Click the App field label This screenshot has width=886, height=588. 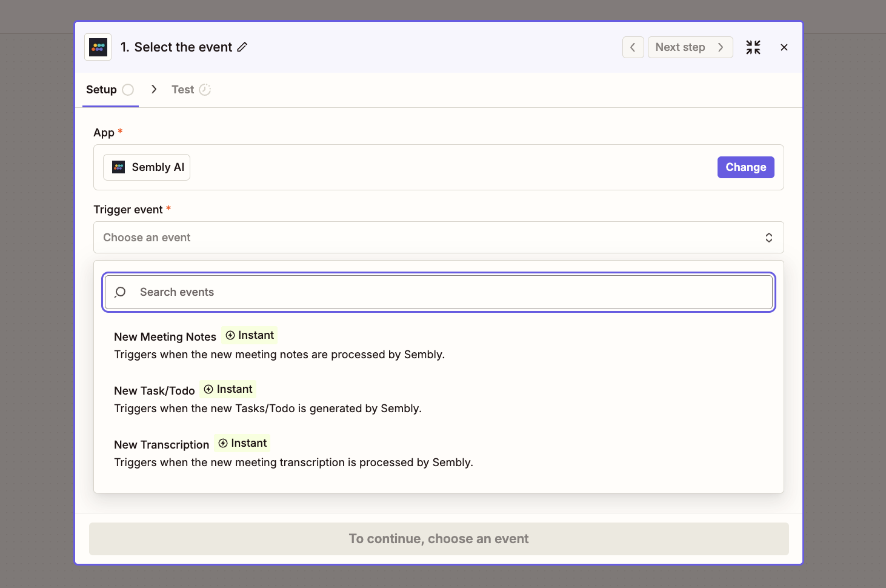104,132
